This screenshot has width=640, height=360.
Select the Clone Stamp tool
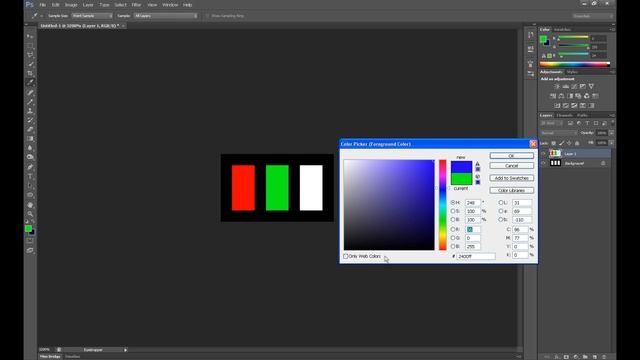(x=30, y=111)
